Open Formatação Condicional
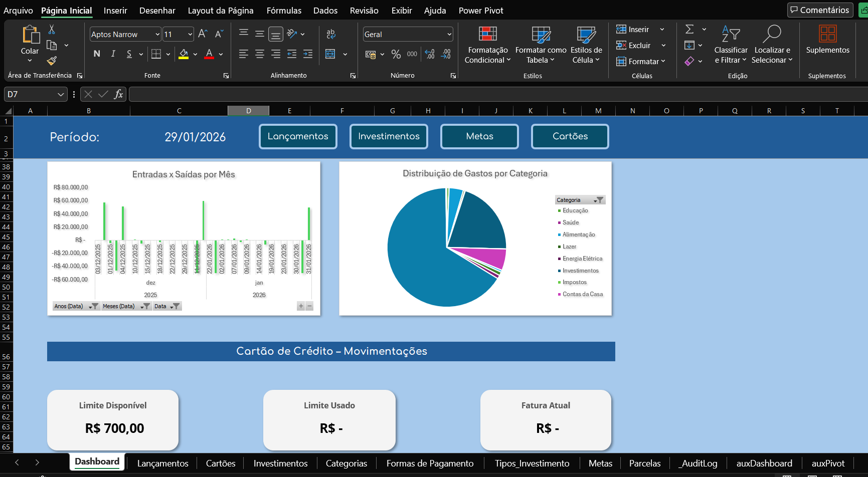Image resolution: width=868 pixels, height=477 pixels. point(488,45)
